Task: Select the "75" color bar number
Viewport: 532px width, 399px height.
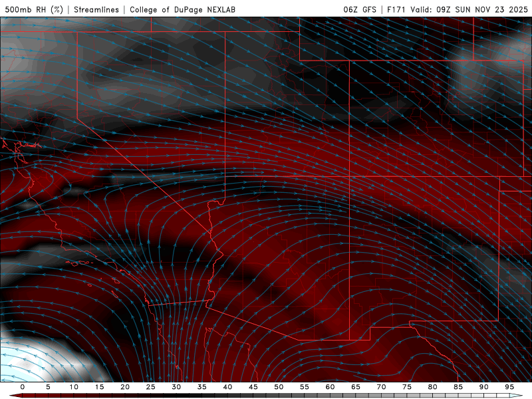Action: pyautogui.click(x=407, y=387)
